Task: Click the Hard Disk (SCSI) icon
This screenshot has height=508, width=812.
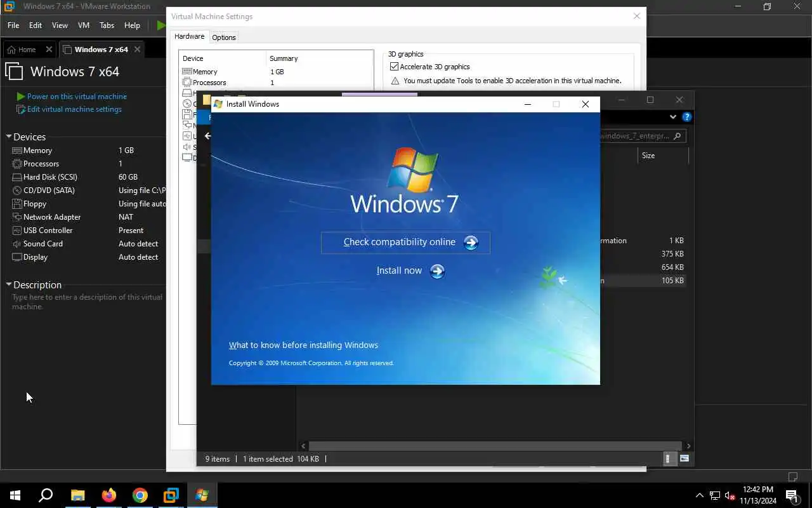Action: (17, 177)
